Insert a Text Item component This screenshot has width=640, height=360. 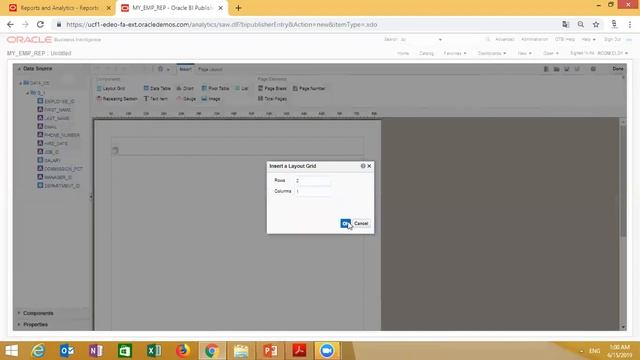156,99
